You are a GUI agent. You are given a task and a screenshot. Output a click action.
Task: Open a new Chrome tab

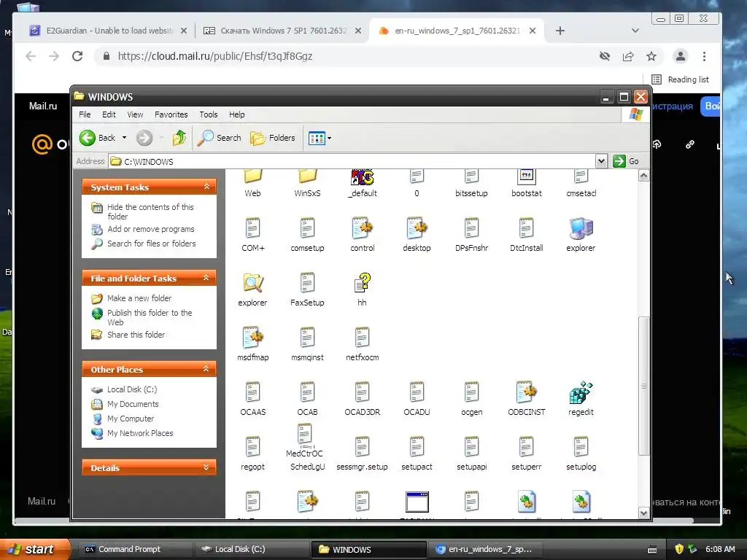(560, 31)
